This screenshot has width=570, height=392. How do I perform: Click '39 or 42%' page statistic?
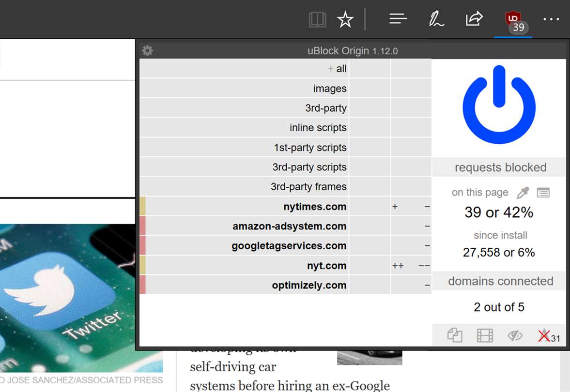pos(499,212)
